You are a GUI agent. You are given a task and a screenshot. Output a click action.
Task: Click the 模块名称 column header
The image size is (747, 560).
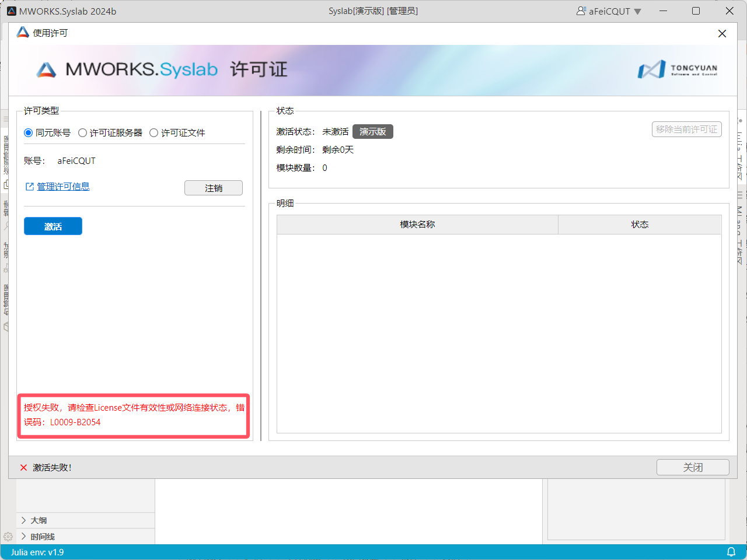[x=417, y=225]
